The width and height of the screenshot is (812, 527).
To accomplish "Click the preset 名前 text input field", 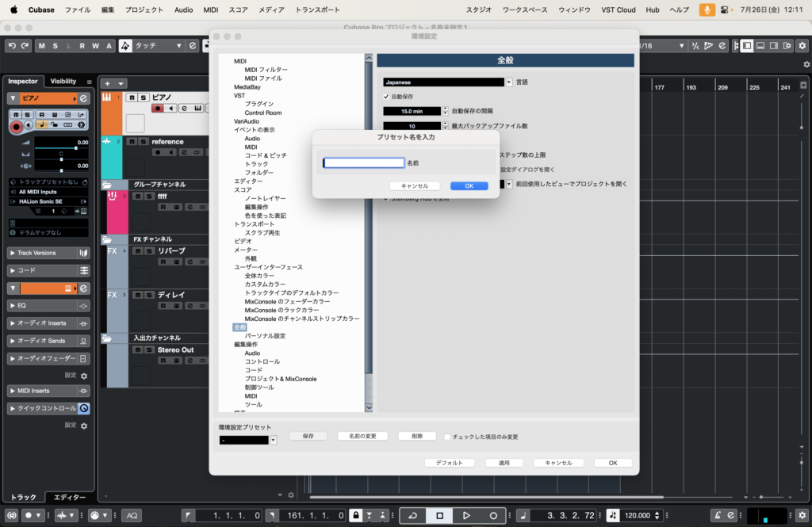I will pyautogui.click(x=364, y=162).
